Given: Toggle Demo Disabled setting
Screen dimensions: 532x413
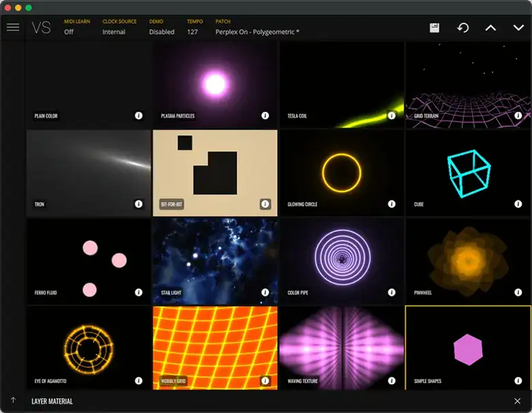Looking at the screenshot, I should 162,27.
